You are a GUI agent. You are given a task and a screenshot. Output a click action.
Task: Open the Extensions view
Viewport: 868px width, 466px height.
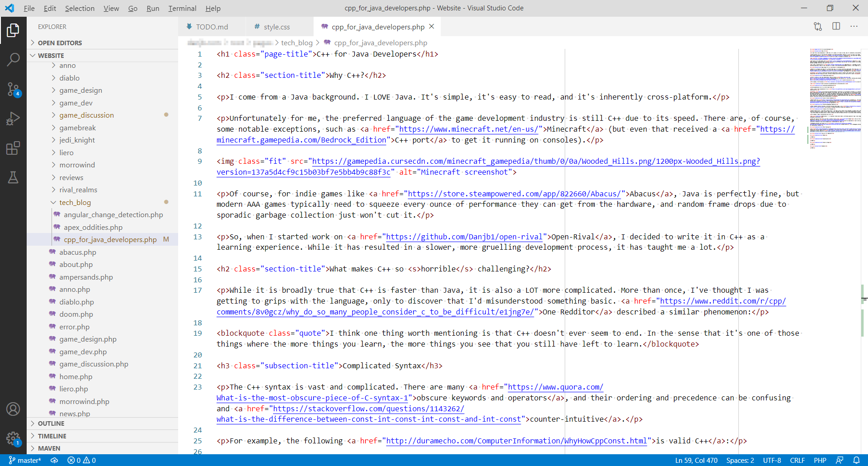click(13, 148)
